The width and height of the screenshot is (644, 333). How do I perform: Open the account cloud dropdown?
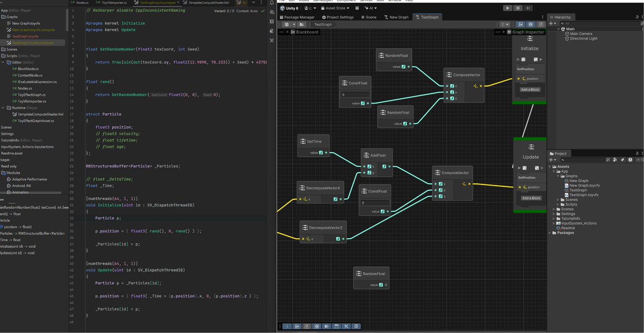click(310, 8)
